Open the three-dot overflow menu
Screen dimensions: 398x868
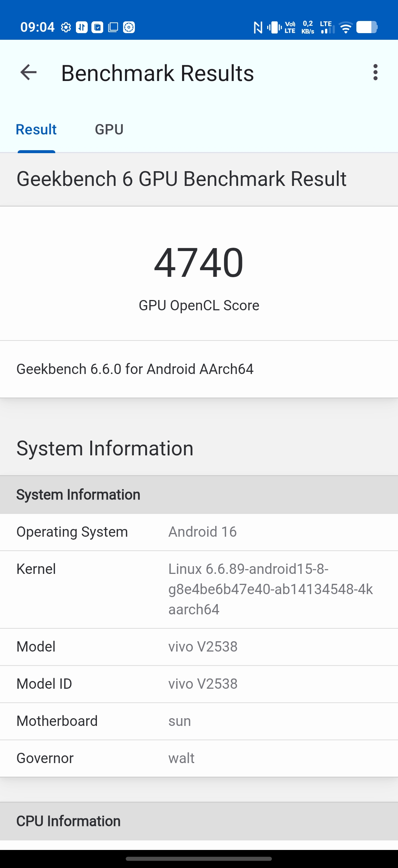(375, 73)
